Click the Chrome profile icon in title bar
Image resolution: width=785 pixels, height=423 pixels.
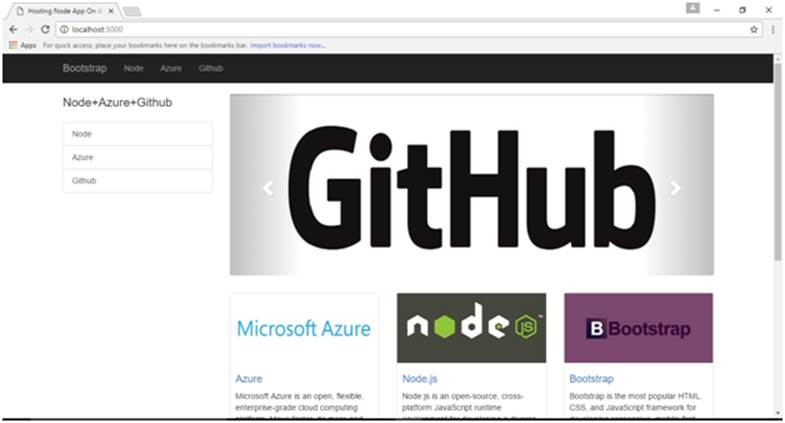(692, 8)
